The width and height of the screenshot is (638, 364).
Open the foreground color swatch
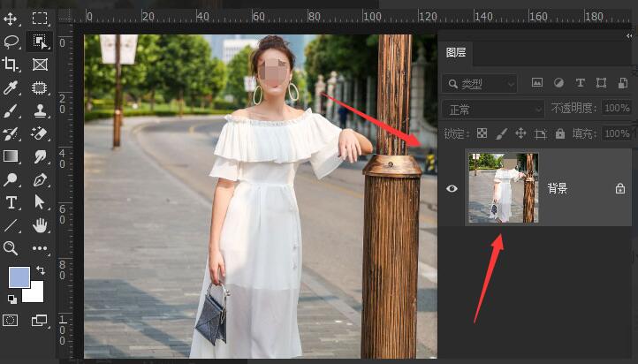coord(19,277)
